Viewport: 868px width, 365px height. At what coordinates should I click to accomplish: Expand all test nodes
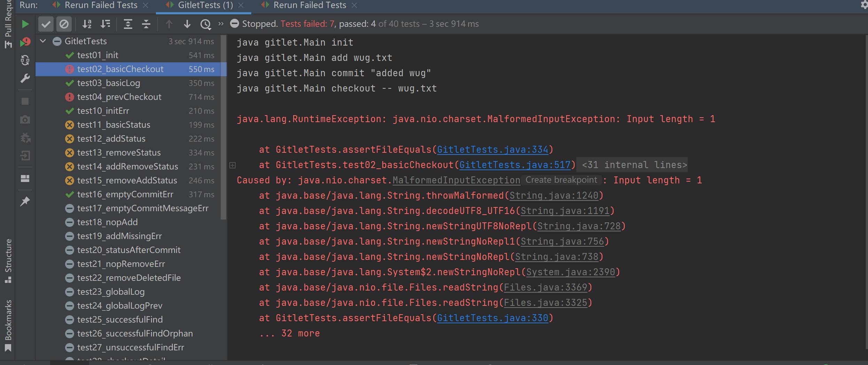128,24
